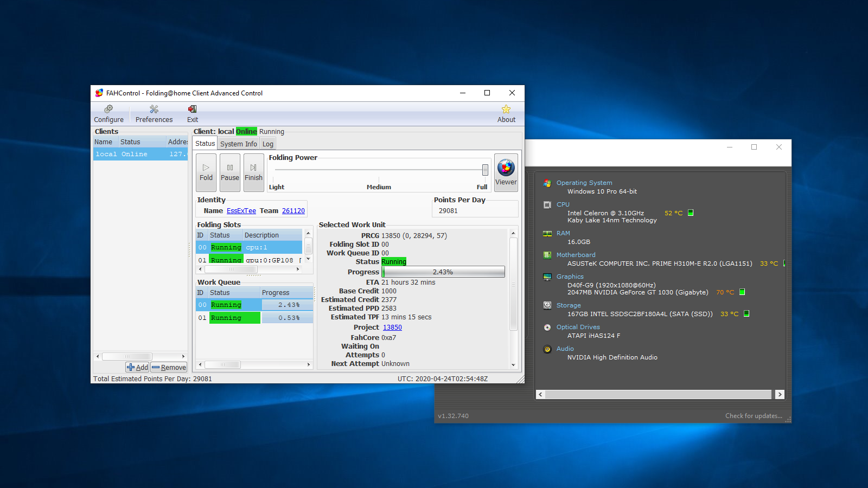
Task: Open the protein Viewer
Action: pyautogui.click(x=506, y=172)
